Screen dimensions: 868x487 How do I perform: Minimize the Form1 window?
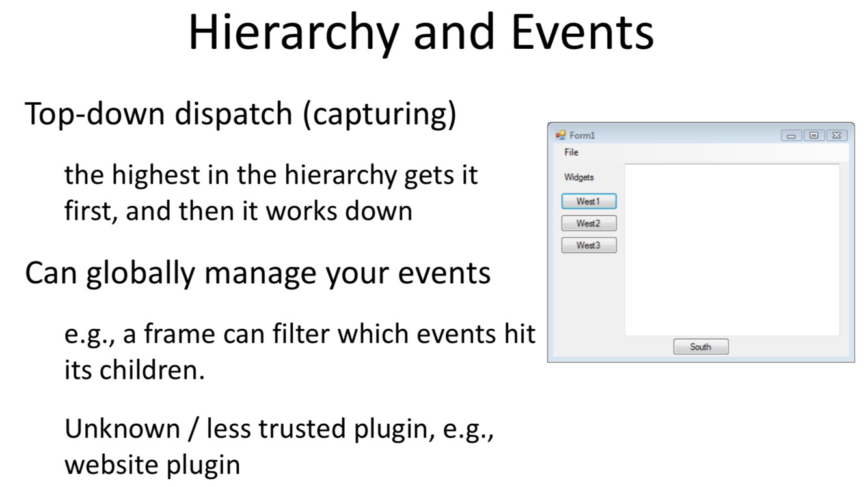coord(791,135)
